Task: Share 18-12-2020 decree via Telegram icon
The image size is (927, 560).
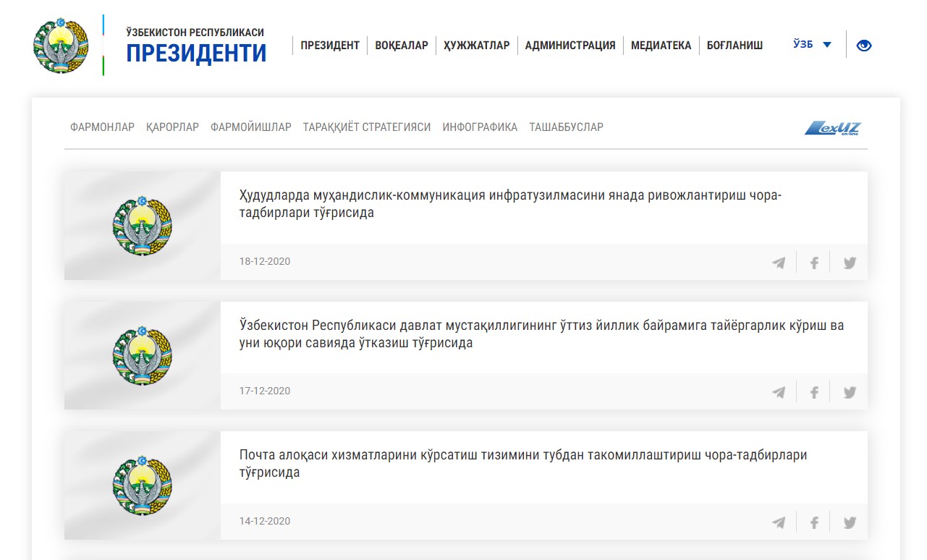Action: [x=779, y=263]
